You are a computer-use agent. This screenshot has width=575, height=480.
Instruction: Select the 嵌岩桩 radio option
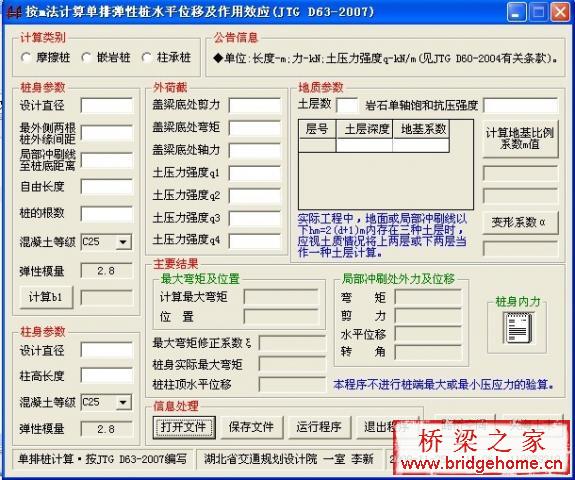[87, 58]
